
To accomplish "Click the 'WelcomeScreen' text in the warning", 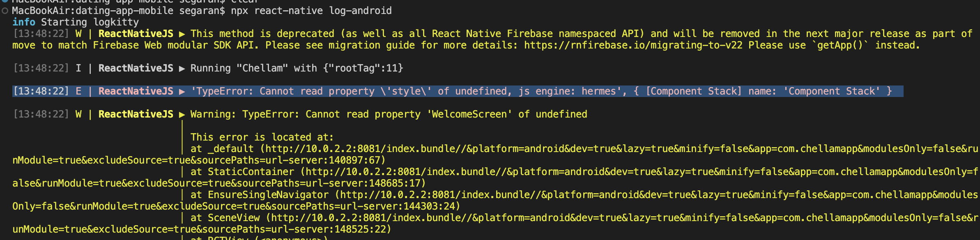I will click(469, 114).
